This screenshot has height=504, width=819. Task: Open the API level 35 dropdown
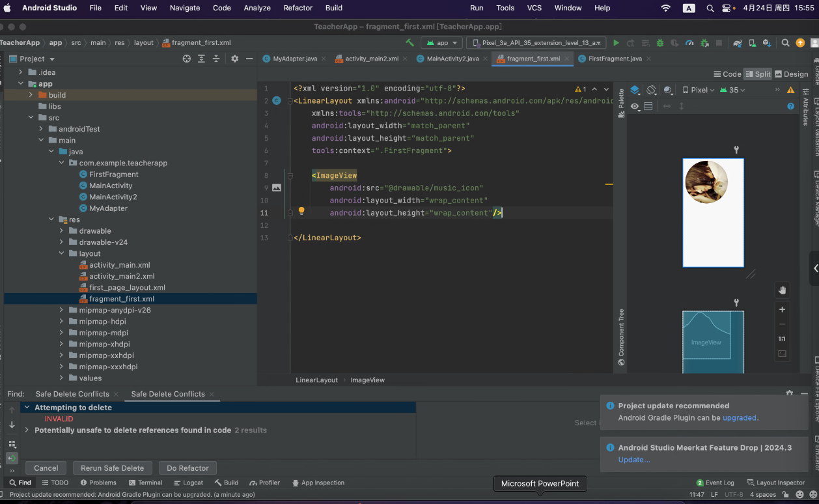pos(732,90)
